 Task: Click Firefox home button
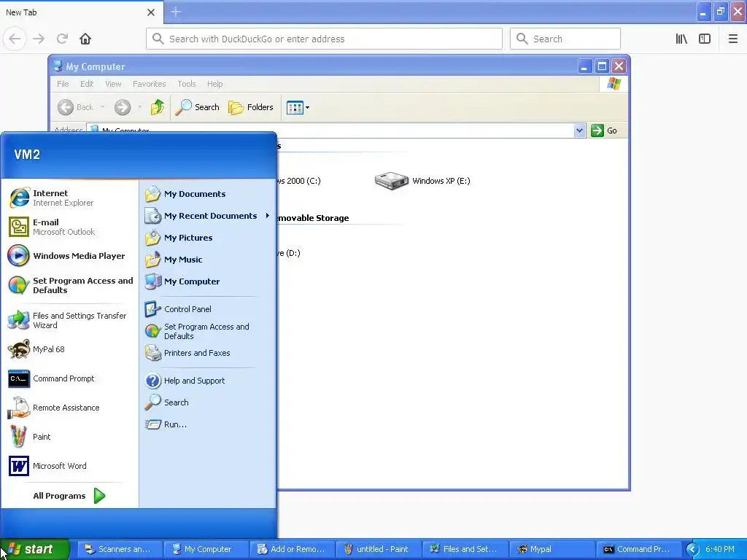85,39
